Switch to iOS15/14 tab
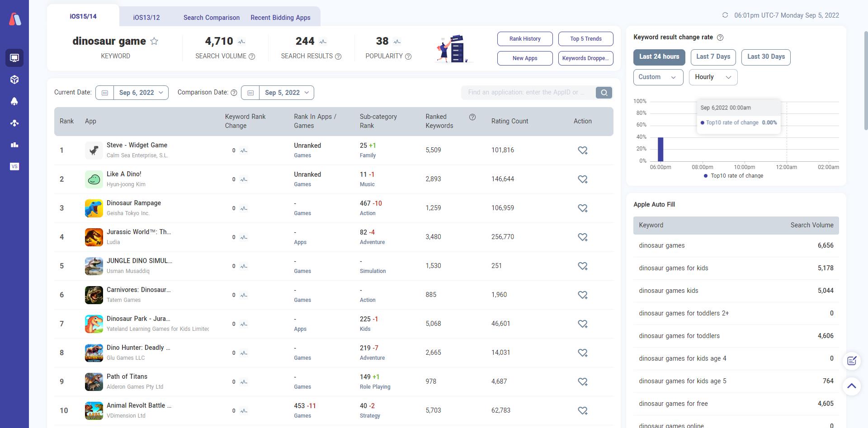This screenshot has width=868, height=428. click(x=83, y=16)
